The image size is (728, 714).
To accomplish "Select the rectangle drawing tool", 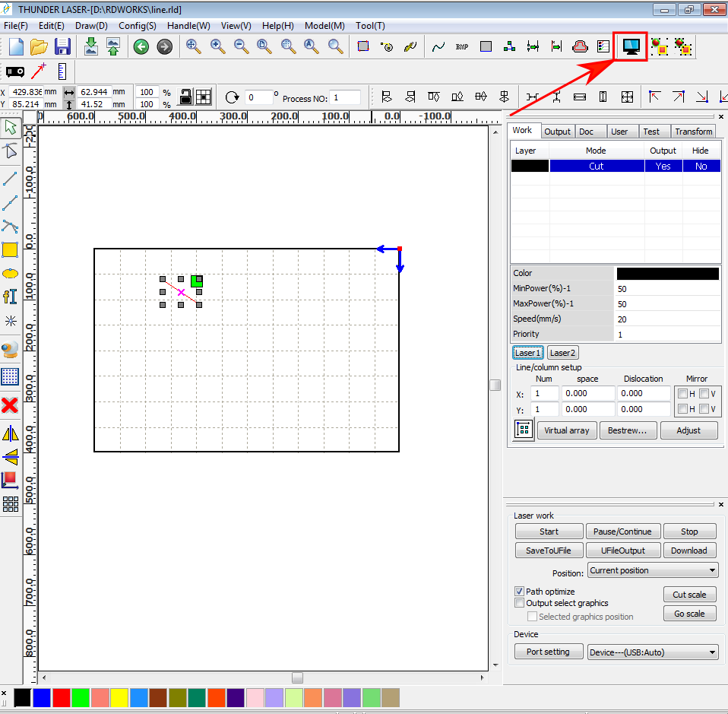I will 10,250.
